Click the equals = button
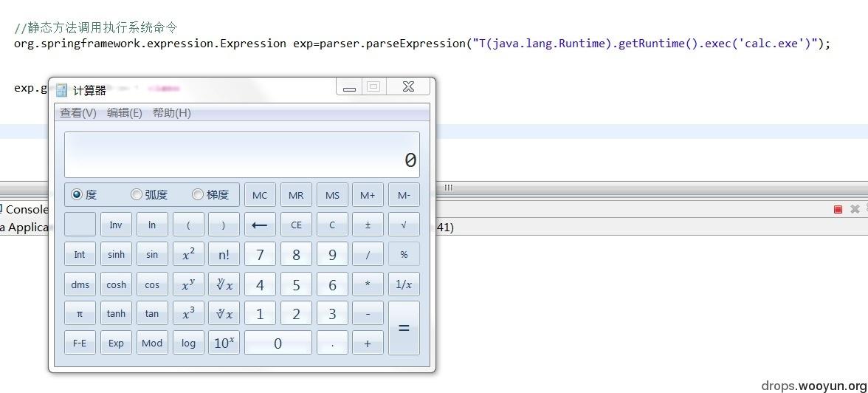This screenshot has height=393, width=868. coord(404,327)
